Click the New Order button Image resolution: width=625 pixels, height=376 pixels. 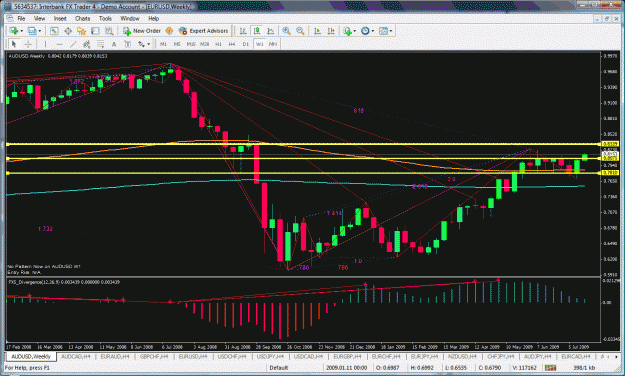[x=142, y=31]
